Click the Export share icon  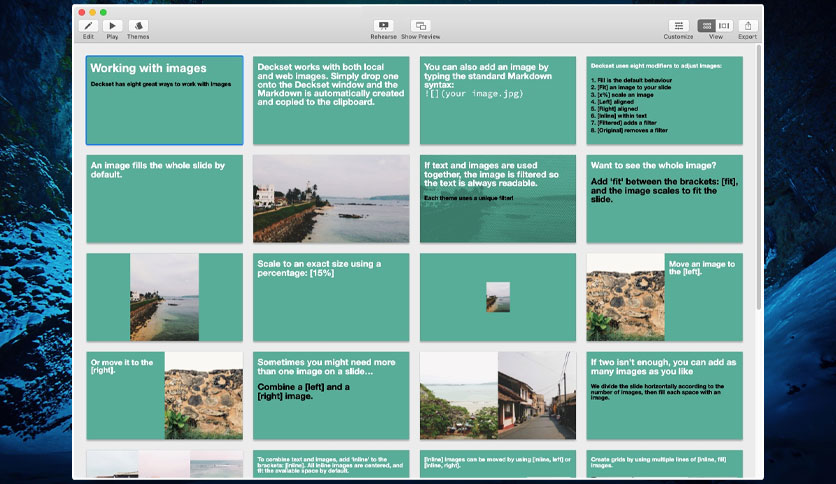click(748, 26)
